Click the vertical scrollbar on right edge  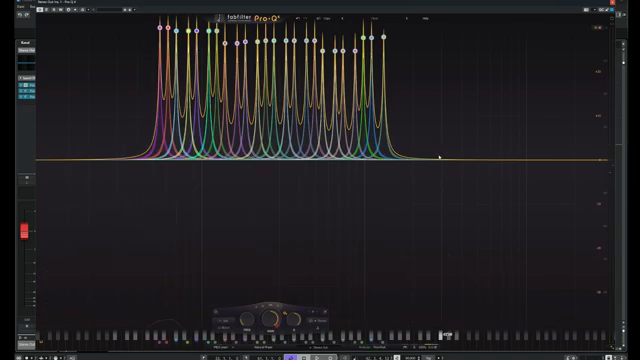coord(623,192)
